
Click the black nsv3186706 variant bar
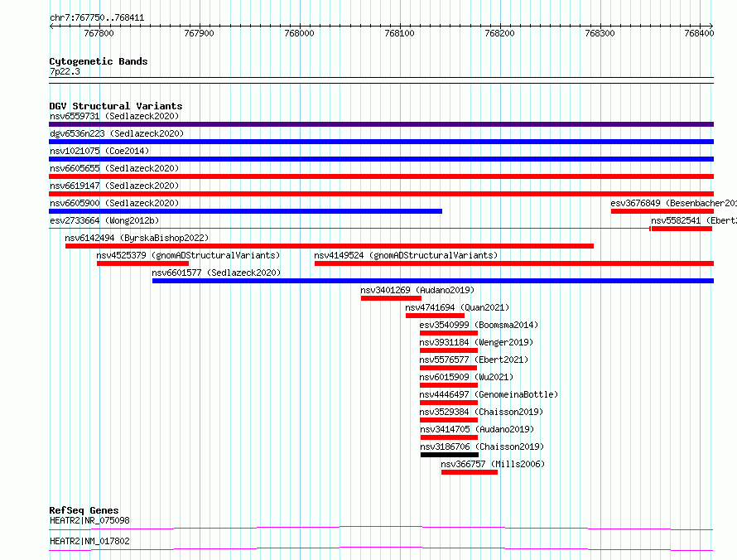(x=450, y=455)
